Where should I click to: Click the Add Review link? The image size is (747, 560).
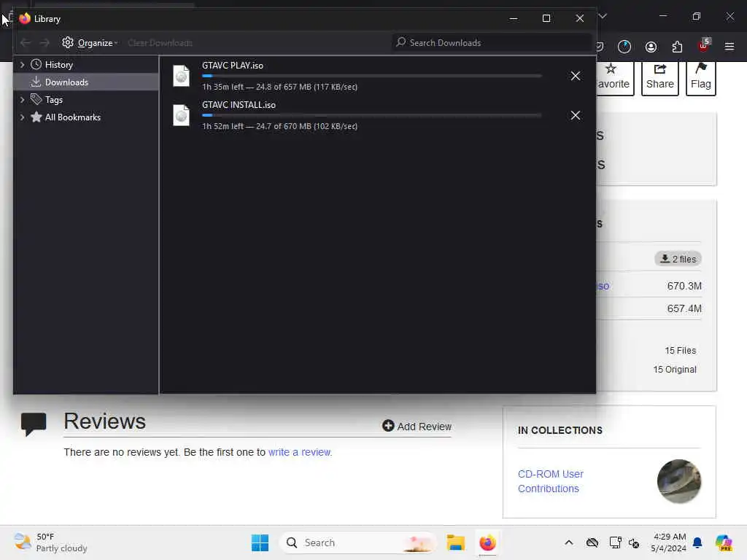pyautogui.click(x=417, y=426)
